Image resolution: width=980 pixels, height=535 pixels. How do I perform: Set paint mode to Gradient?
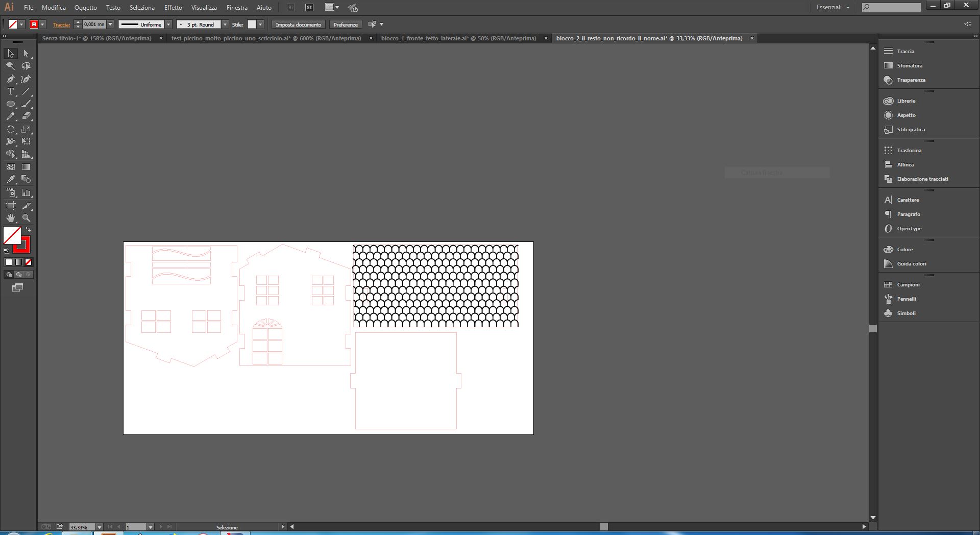pyautogui.click(x=18, y=262)
